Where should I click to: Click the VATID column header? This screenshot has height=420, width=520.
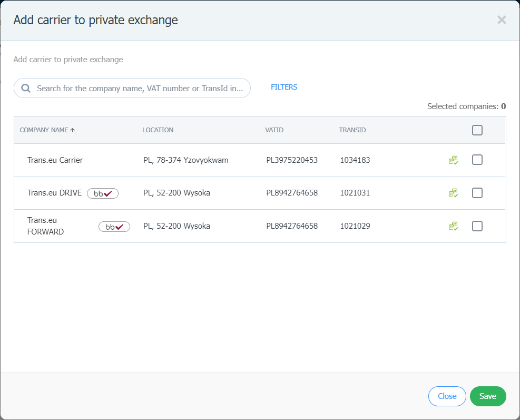(274, 130)
